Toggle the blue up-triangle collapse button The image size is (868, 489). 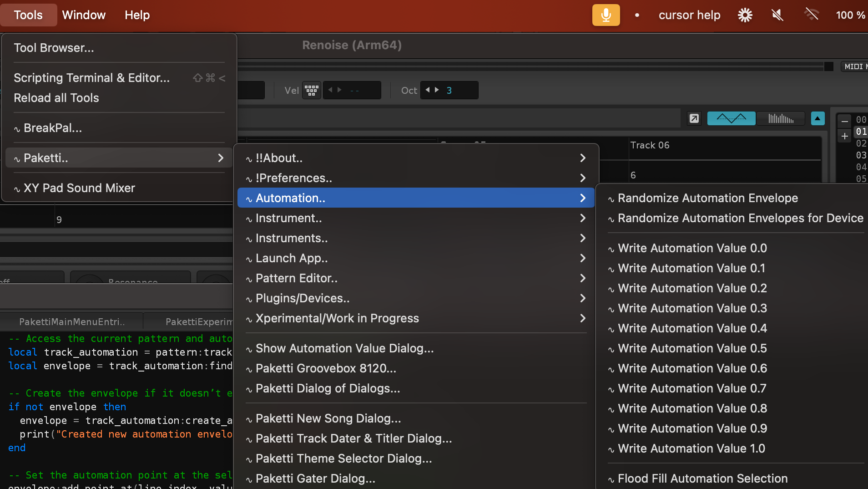818,118
